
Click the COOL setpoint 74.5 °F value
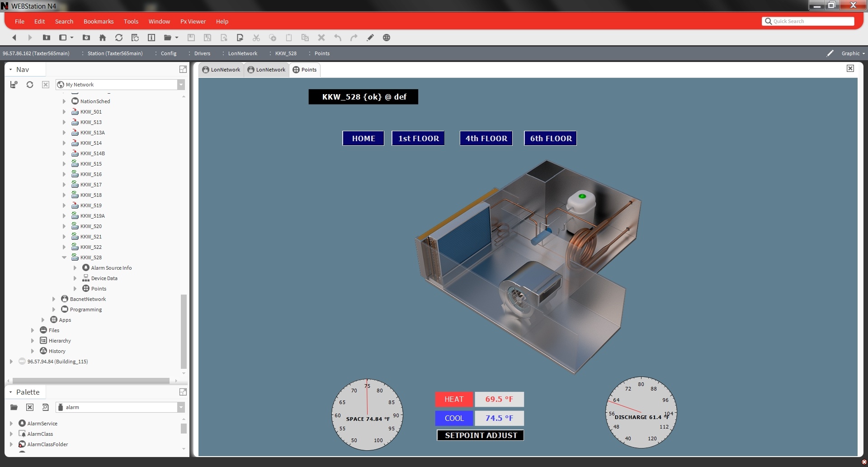[x=499, y=418]
